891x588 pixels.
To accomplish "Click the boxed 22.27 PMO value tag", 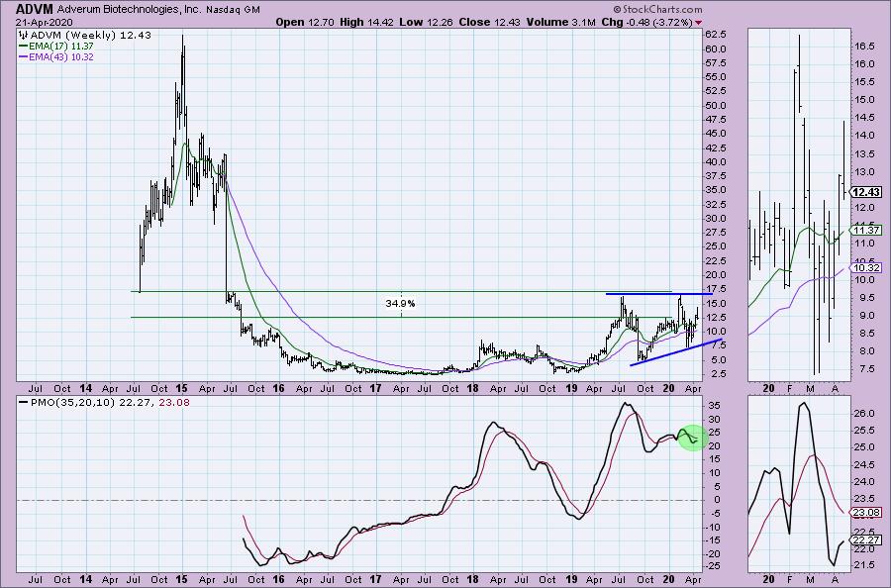I will tap(866, 539).
